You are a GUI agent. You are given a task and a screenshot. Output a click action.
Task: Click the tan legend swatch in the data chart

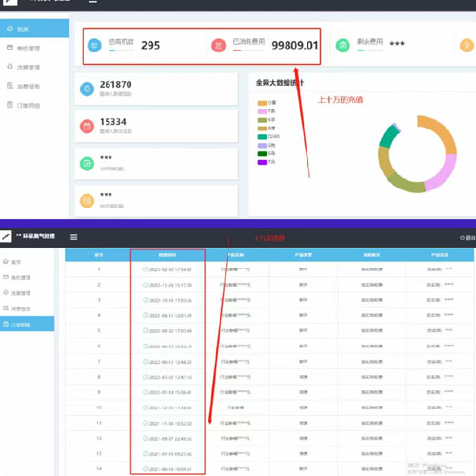click(x=262, y=129)
